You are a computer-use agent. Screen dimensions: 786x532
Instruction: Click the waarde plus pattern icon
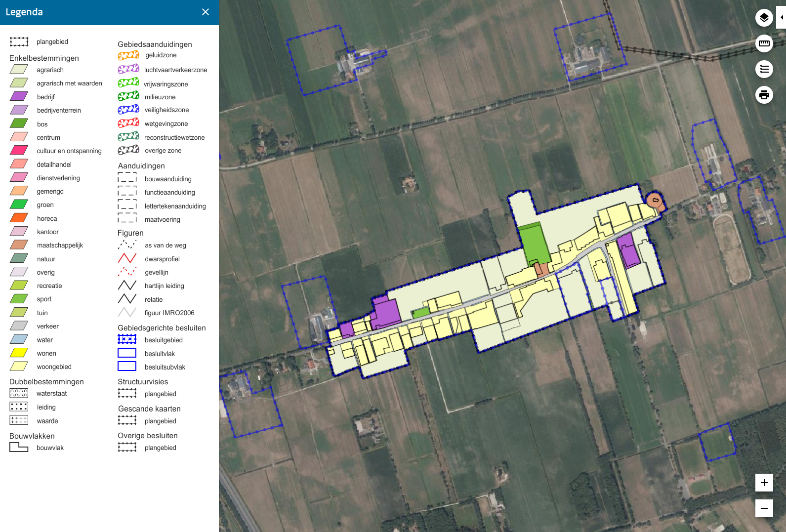[x=19, y=420]
